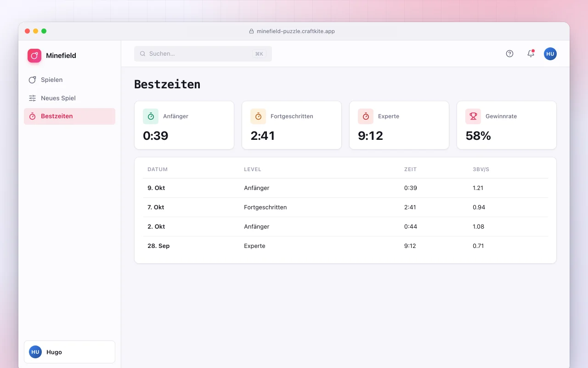This screenshot has height=368, width=588.
Task: Click the 1.21 3BV/s value
Action: (x=478, y=188)
